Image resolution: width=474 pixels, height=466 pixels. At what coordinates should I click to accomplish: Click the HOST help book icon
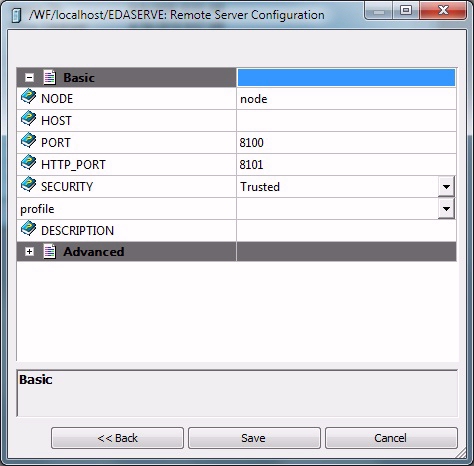pyautogui.click(x=29, y=119)
